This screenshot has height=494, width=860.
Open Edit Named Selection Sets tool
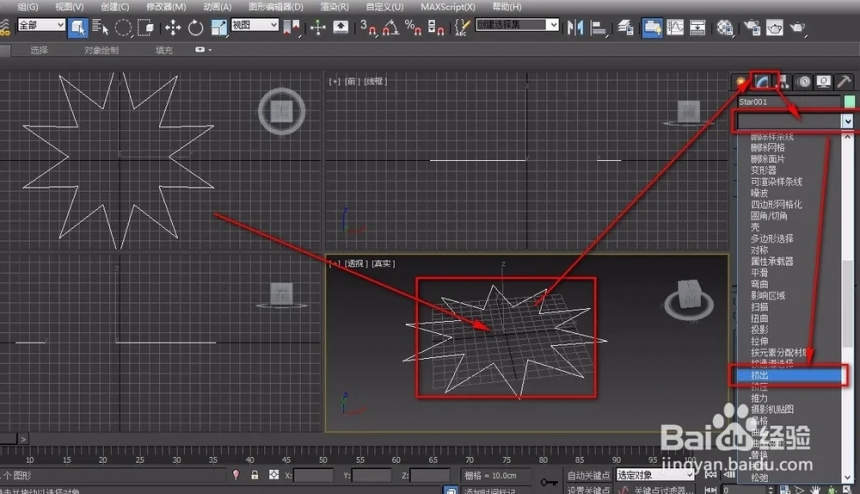(462, 27)
